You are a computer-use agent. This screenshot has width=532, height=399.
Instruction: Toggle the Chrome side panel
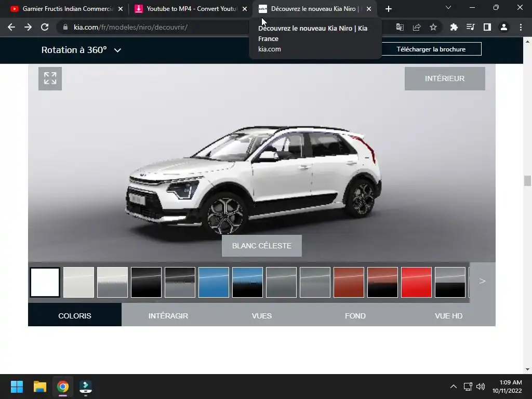(x=487, y=27)
